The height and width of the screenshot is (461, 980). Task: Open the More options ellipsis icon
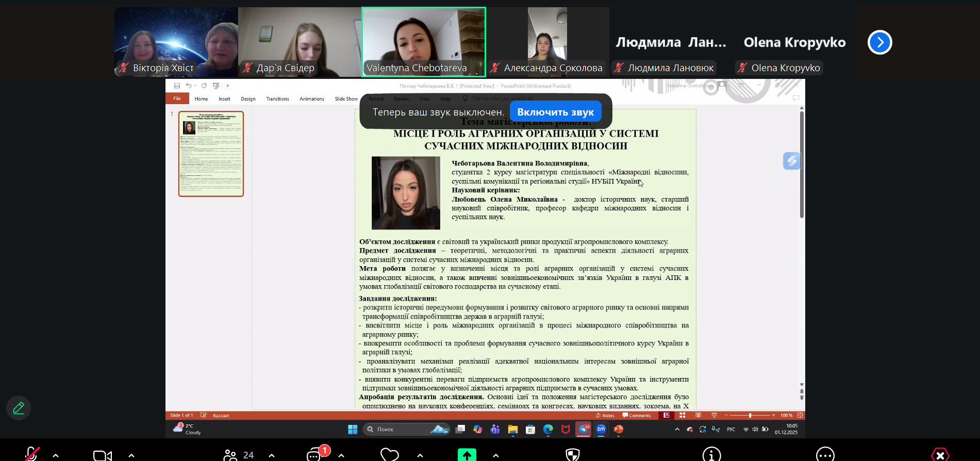pyautogui.click(x=825, y=455)
